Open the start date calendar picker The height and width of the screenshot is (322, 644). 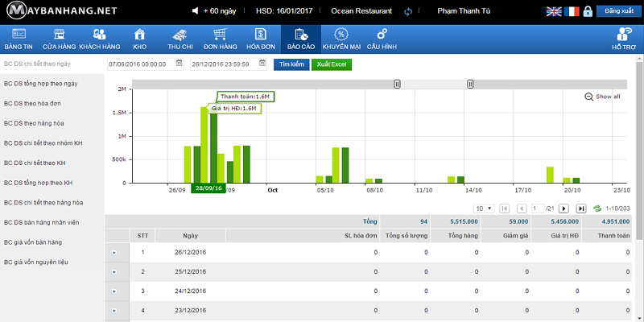[x=179, y=64]
